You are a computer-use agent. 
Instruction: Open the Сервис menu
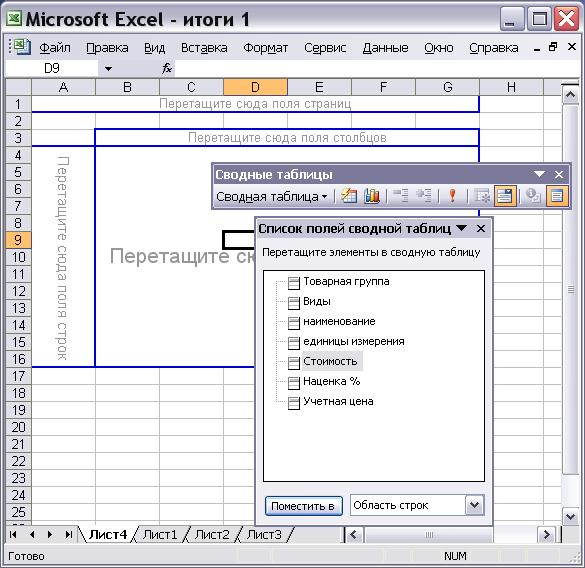point(325,48)
